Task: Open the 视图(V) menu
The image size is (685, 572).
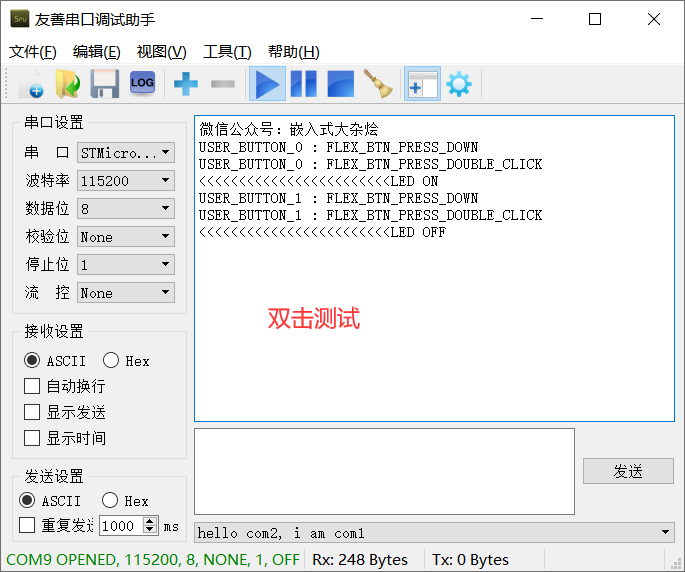Action: 161,52
